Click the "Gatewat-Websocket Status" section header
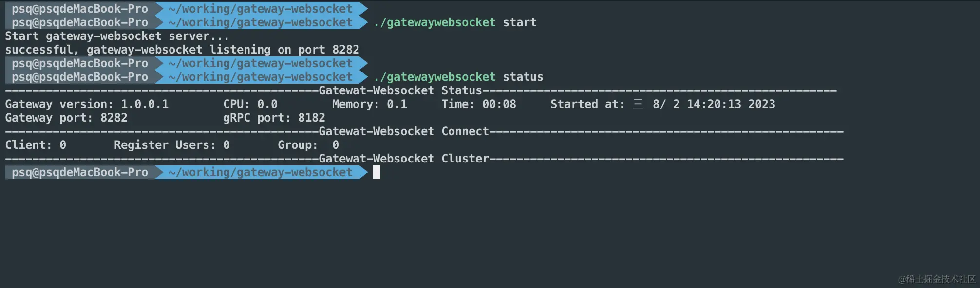The width and height of the screenshot is (980, 288). pos(400,90)
